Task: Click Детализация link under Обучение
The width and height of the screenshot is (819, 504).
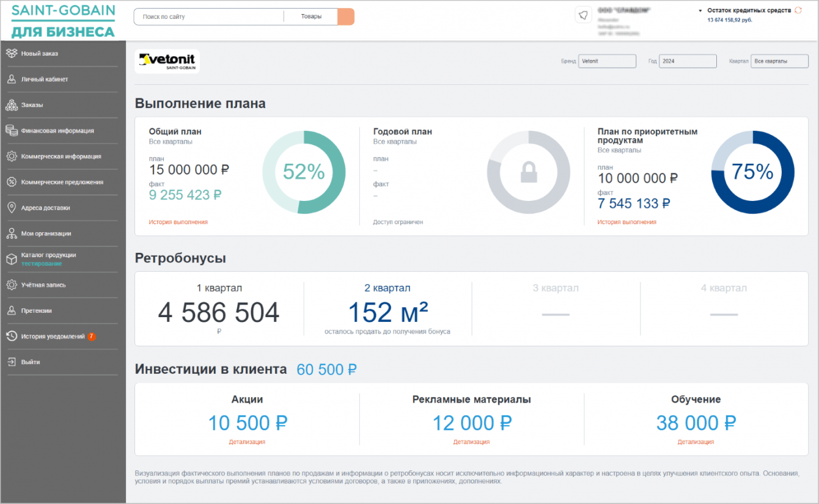Action: pos(696,442)
